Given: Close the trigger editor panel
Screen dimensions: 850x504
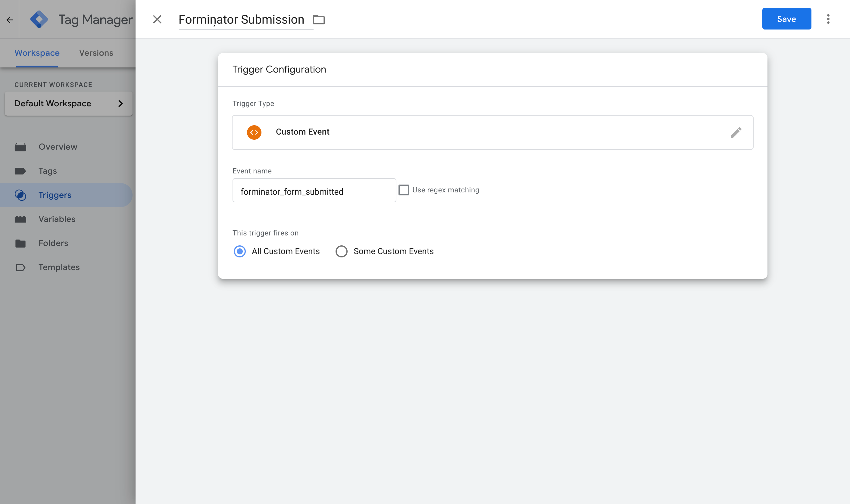Looking at the screenshot, I should click(x=157, y=19).
